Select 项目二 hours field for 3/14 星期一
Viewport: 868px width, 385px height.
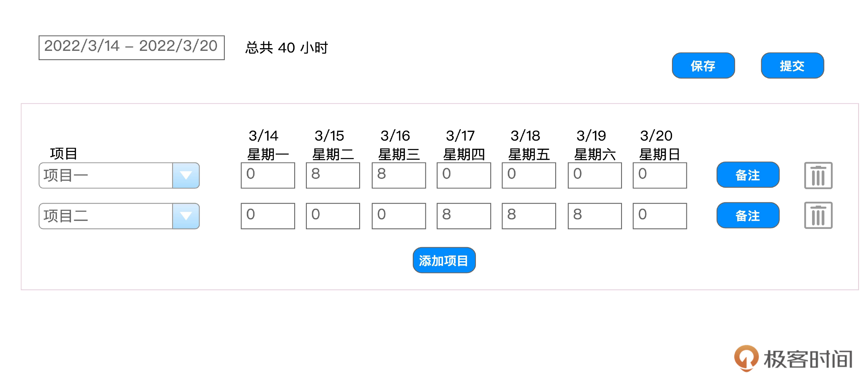tap(268, 216)
